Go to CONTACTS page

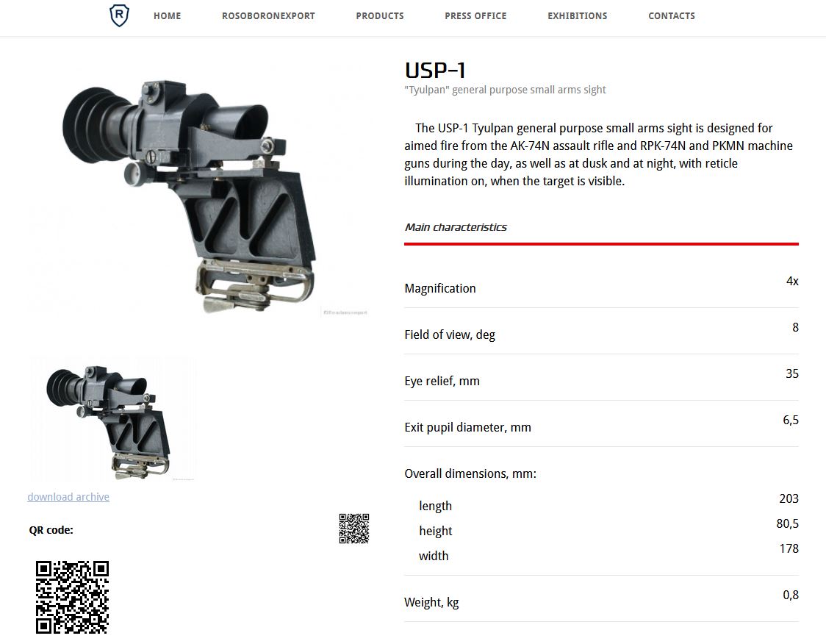pyautogui.click(x=672, y=16)
